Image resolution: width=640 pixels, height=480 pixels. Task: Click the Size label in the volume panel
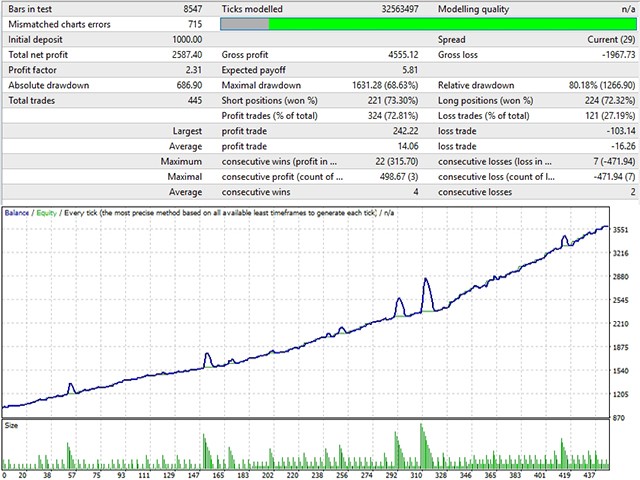[11, 425]
